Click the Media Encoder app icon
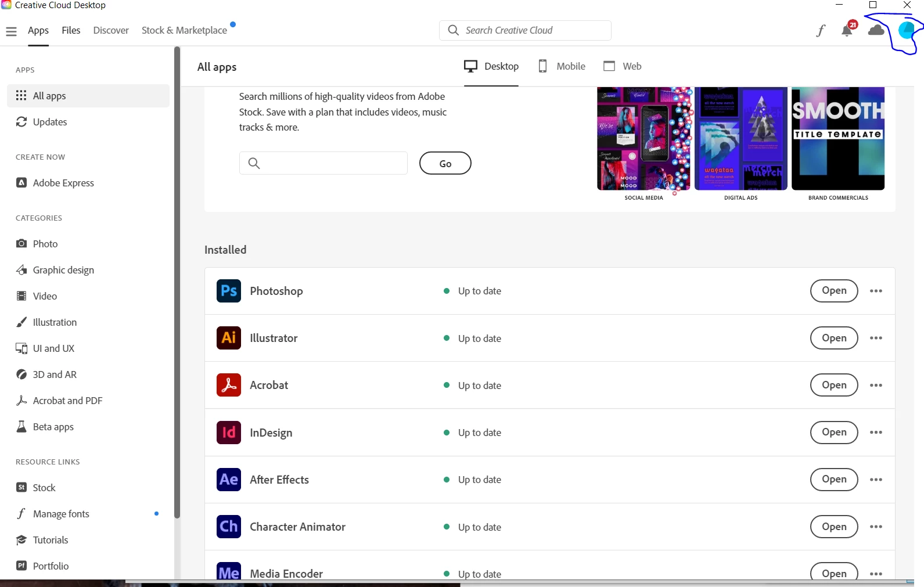This screenshot has height=587, width=924. 229,571
